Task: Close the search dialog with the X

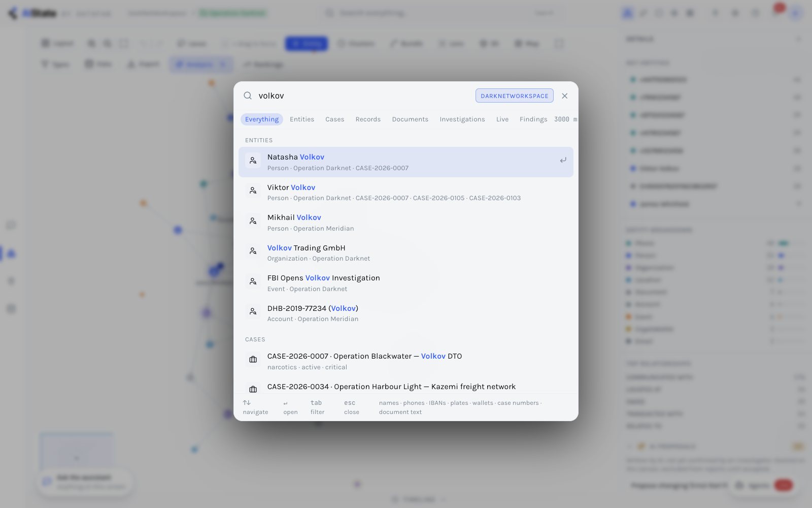Action: point(564,96)
